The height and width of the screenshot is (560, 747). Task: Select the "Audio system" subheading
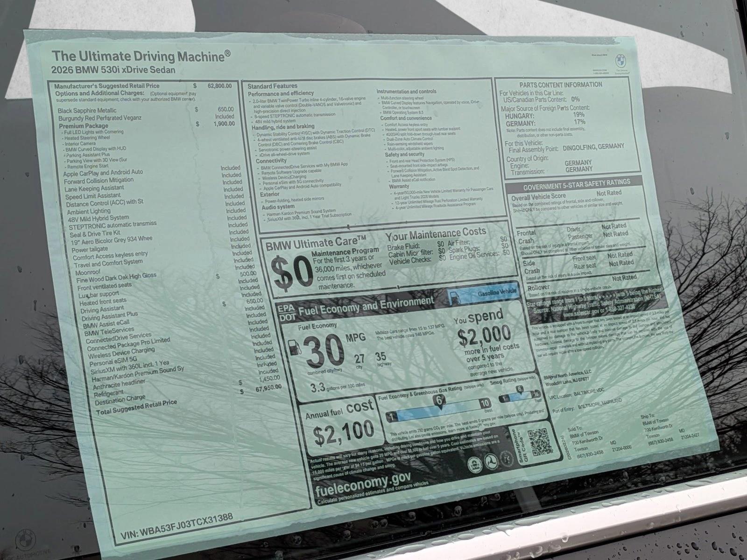(278, 207)
